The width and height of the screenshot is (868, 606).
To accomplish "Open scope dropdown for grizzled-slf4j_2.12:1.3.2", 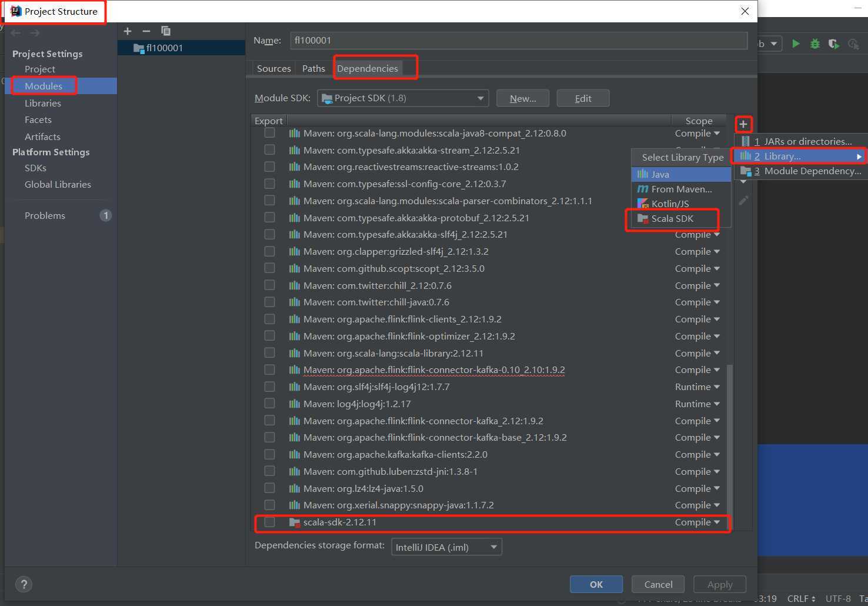I will click(697, 252).
